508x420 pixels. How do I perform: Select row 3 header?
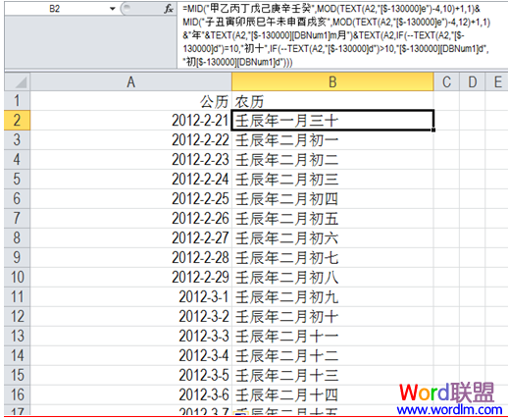17,140
